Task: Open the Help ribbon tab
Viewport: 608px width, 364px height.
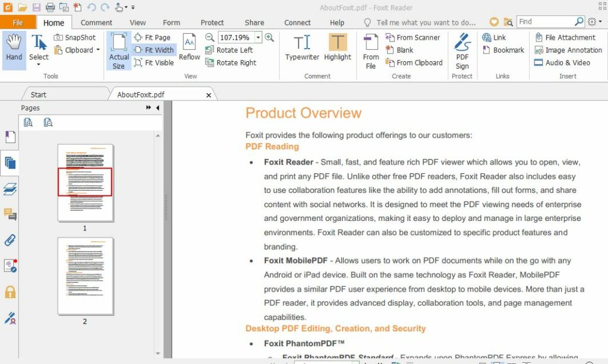Action: click(337, 23)
